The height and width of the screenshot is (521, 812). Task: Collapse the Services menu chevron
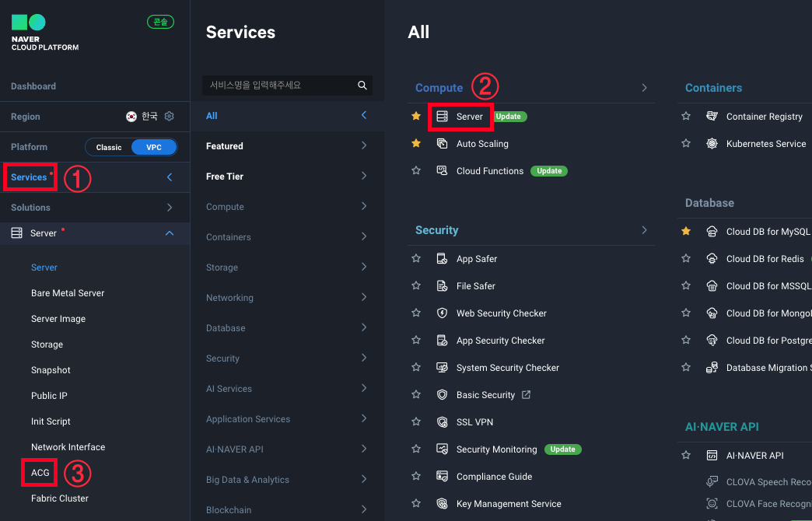pos(170,177)
